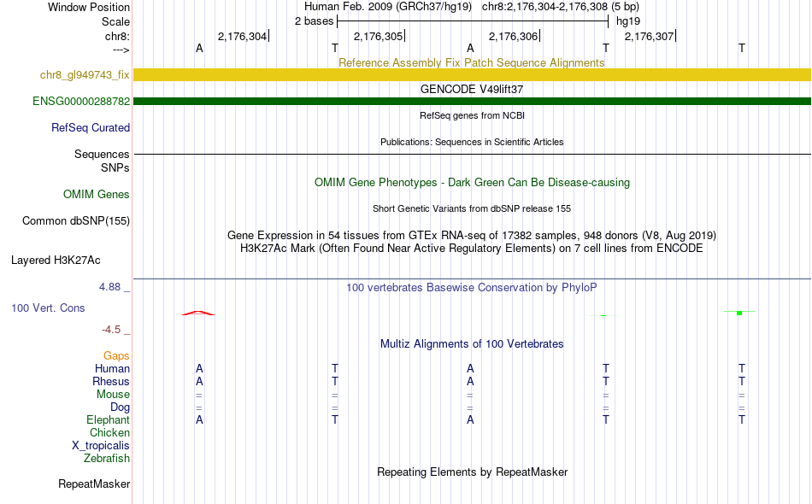Select the OMIM Genes track label

[97, 195]
